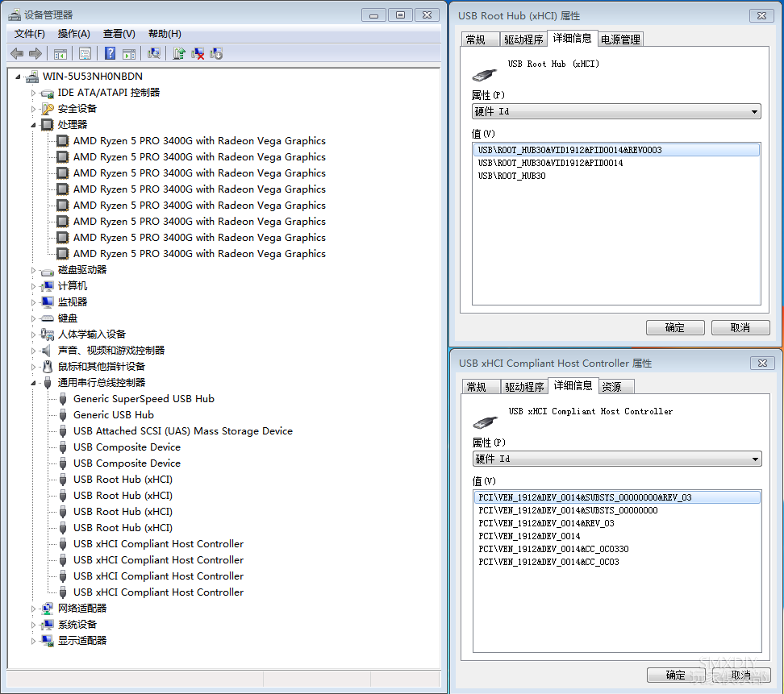This screenshot has height=694, width=784.
Task: Click the 安全设备 key icon
Action: pyautogui.click(x=48, y=109)
